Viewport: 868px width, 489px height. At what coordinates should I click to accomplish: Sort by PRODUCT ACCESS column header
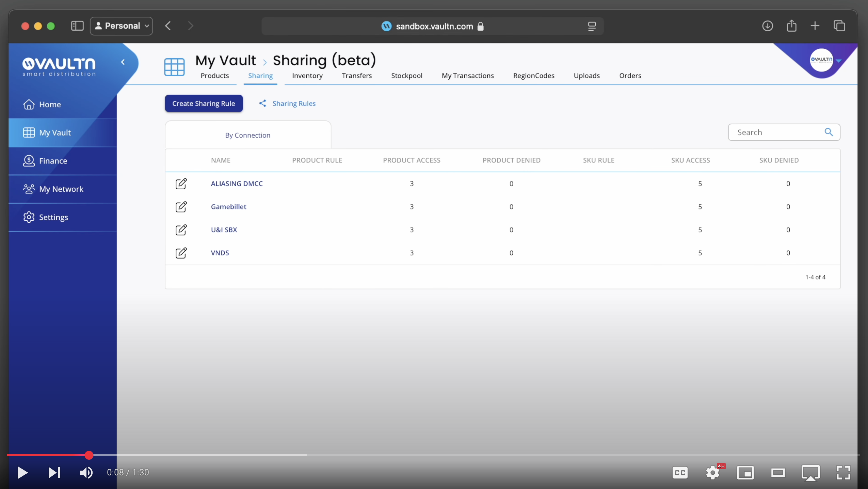412,160
